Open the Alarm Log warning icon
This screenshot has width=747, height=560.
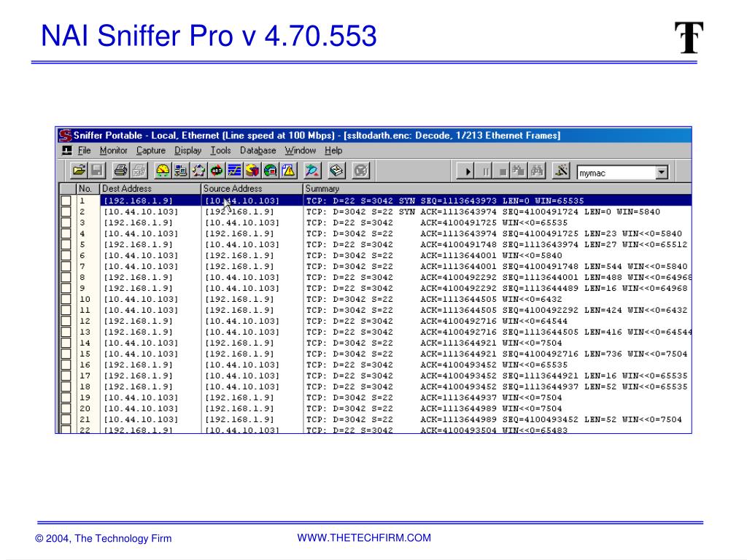[288, 171]
